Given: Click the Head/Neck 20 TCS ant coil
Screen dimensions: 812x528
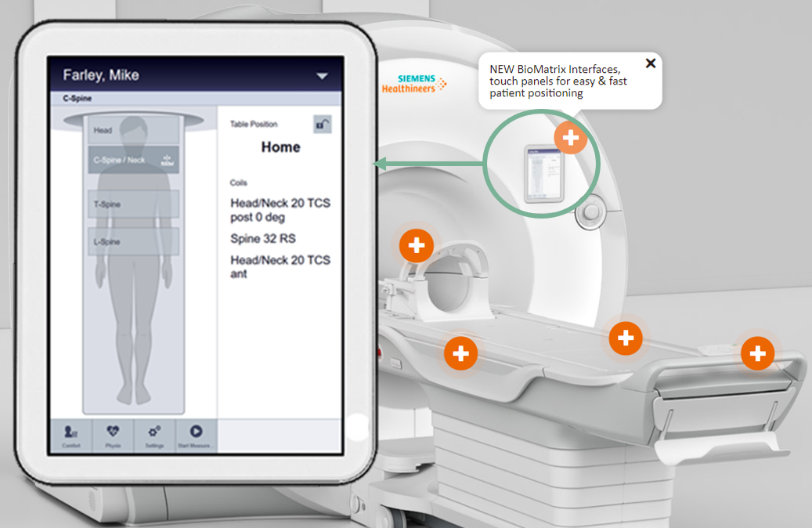Looking at the screenshot, I should pos(280,267).
